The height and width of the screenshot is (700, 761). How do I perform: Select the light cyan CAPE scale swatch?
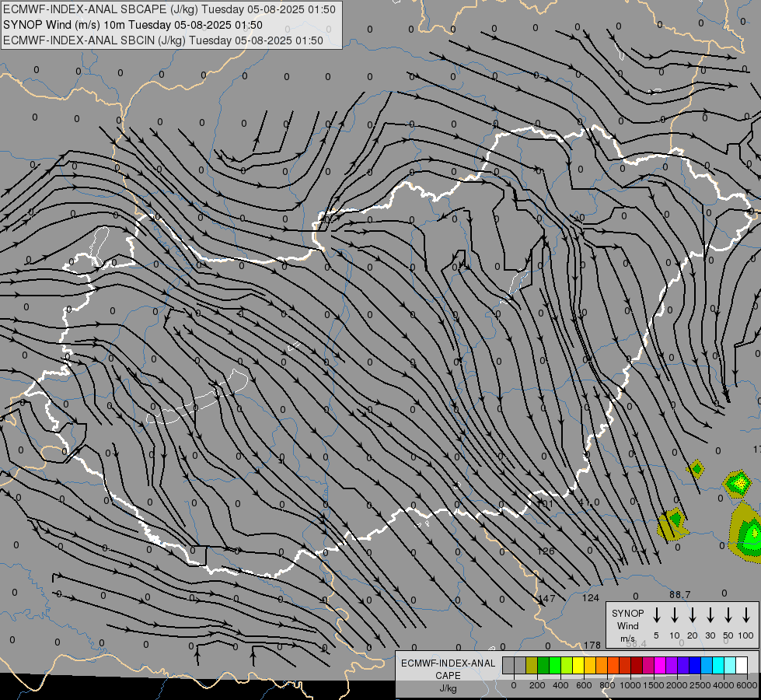tap(730, 666)
